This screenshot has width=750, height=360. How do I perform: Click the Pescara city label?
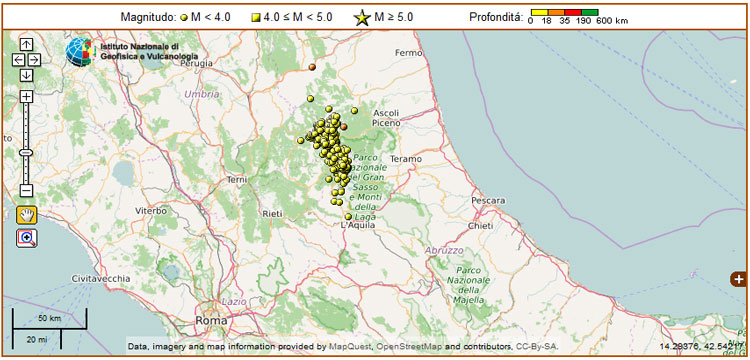tap(488, 201)
